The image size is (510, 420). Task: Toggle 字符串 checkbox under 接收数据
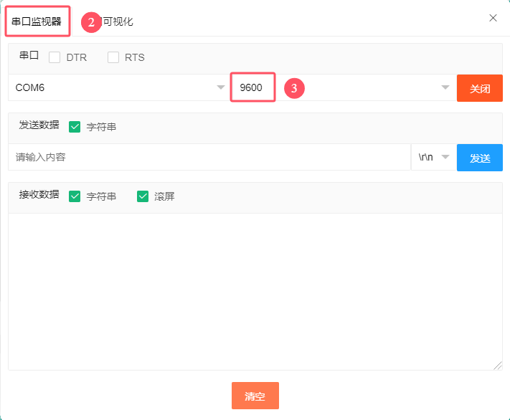(75, 196)
